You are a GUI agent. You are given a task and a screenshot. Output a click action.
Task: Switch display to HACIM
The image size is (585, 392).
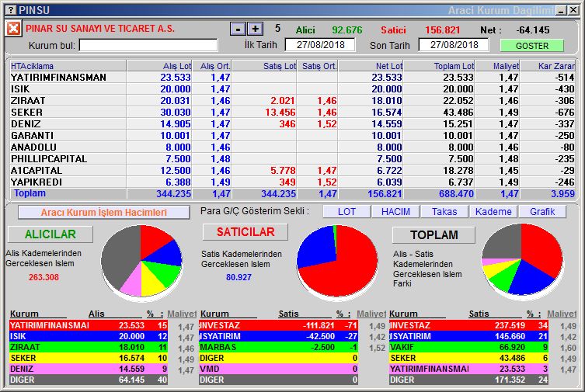coord(395,212)
